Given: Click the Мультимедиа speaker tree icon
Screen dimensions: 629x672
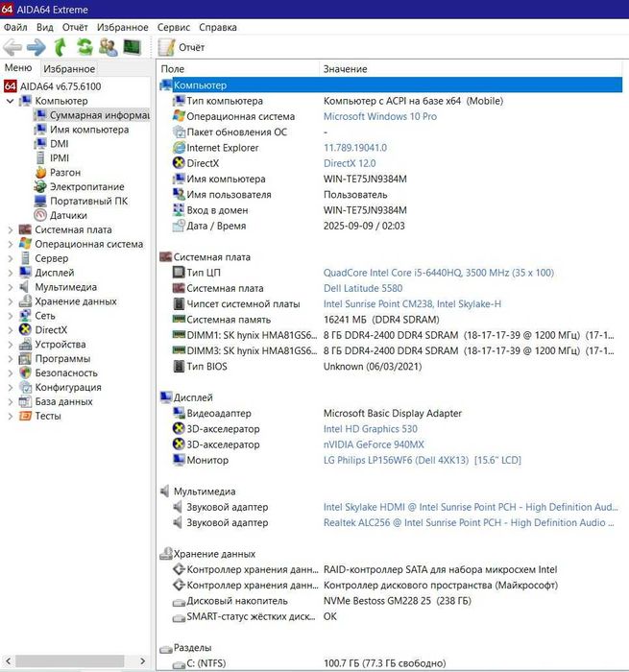Looking at the screenshot, I should pyautogui.click(x=24, y=287).
